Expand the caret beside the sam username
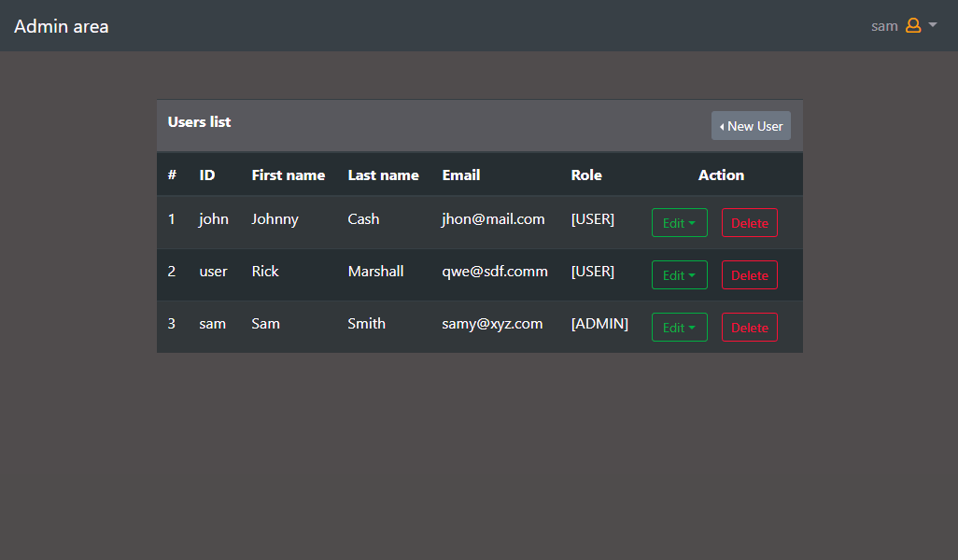The width and height of the screenshot is (958, 560). point(933,26)
